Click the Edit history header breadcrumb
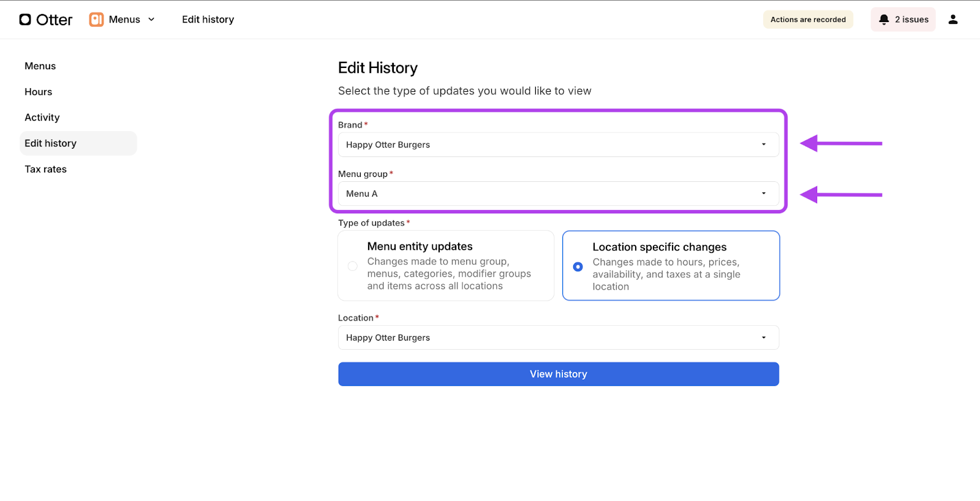The image size is (980, 501). [208, 20]
